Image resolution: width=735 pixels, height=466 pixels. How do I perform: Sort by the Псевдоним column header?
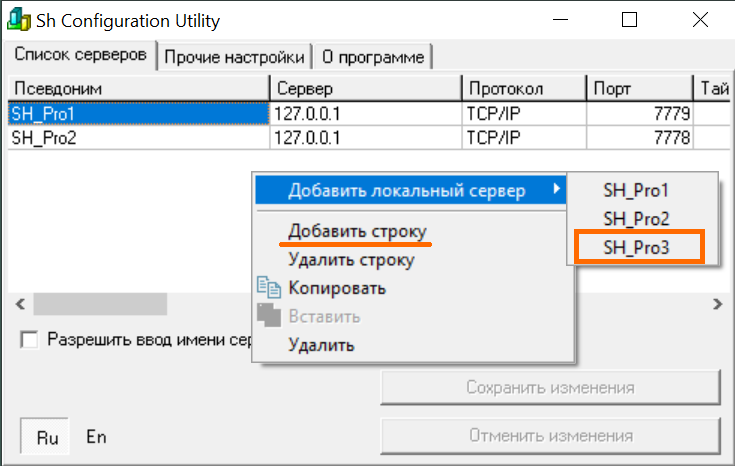138,88
